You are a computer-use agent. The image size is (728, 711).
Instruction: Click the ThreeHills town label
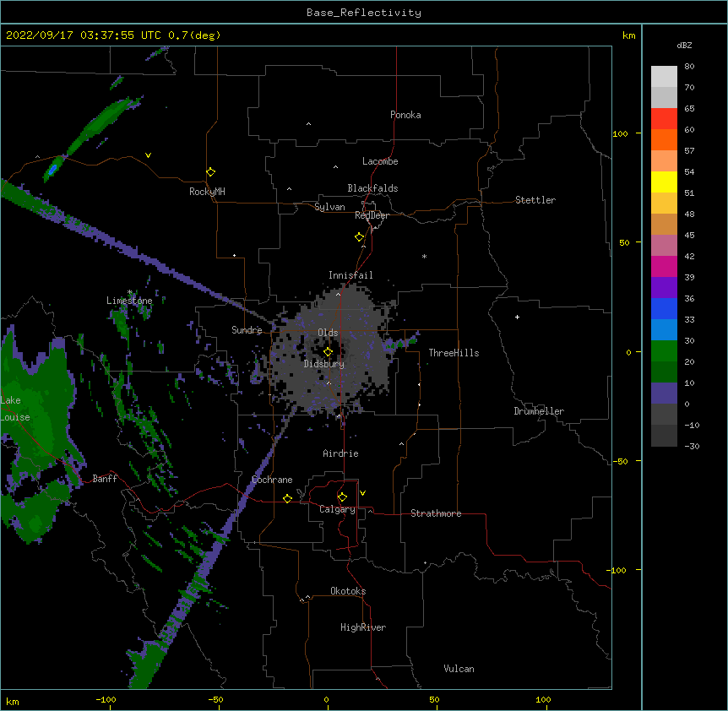454,353
